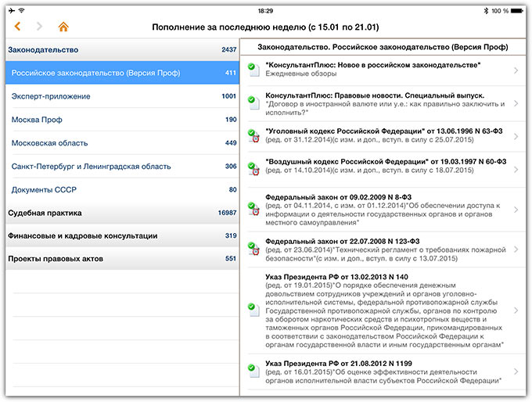Tap the airplane mode status icon
Viewport: 532px width, 402px height.
[x=12, y=11]
